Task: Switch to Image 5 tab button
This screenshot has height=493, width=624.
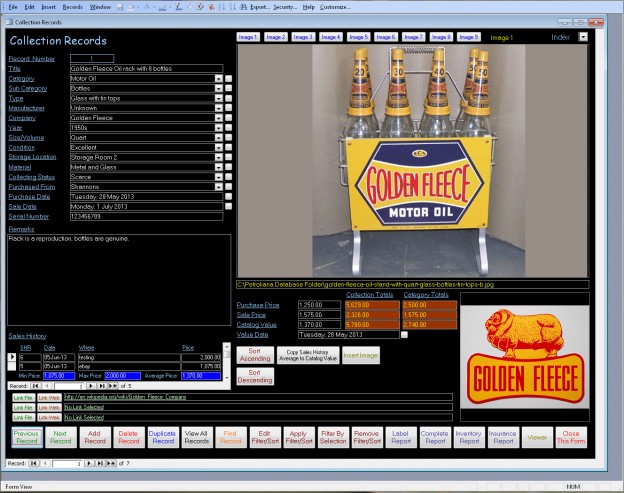Action: pyautogui.click(x=358, y=37)
